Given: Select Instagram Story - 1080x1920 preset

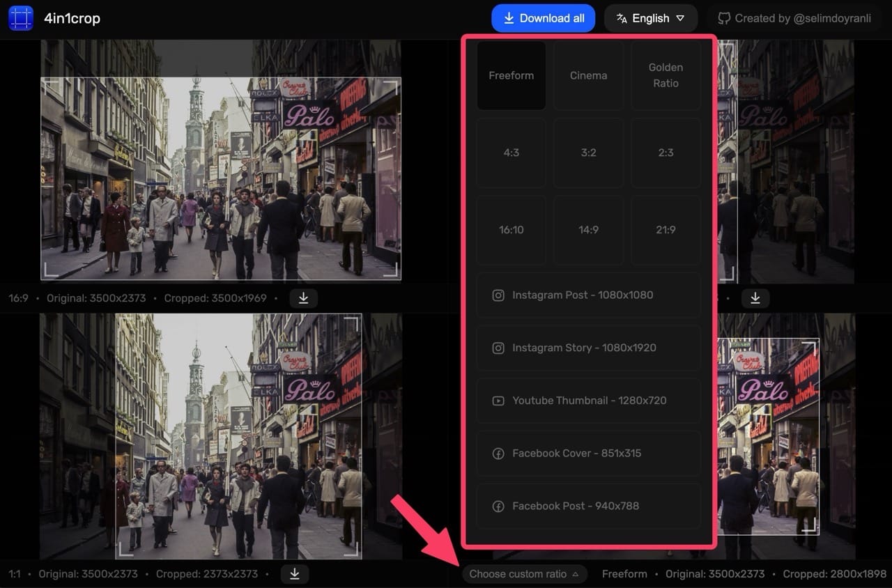Looking at the screenshot, I should coord(589,348).
